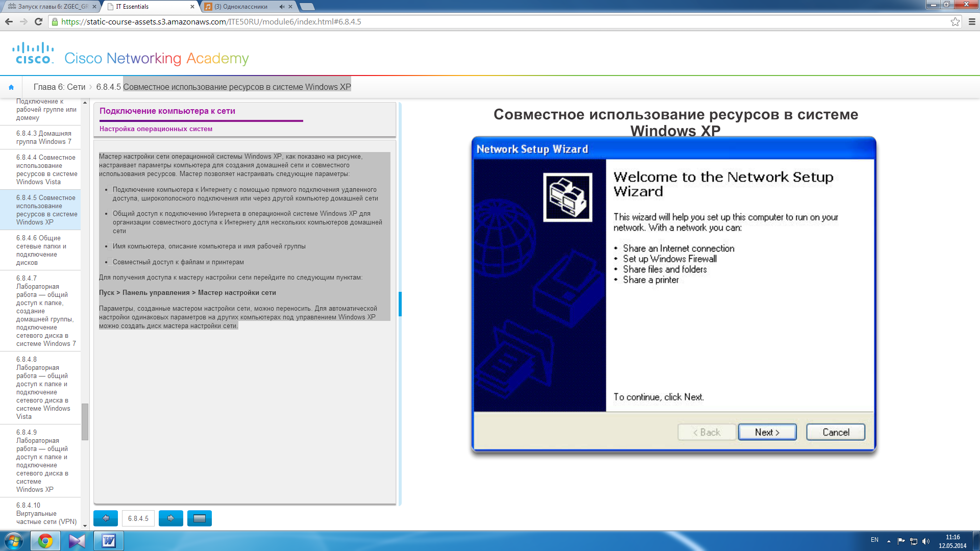Switch to Chrome in the taskbar
This screenshot has width=980, height=551.
(x=45, y=541)
